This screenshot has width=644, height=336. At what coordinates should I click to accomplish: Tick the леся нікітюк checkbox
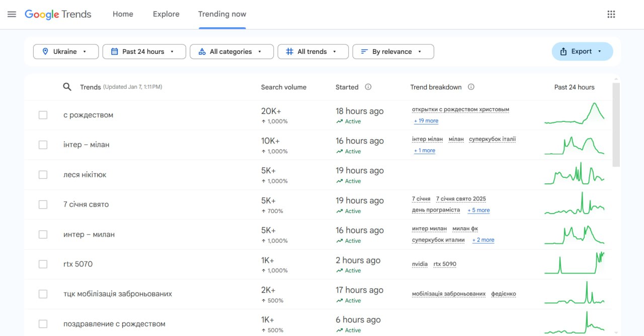tap(43, 175)
